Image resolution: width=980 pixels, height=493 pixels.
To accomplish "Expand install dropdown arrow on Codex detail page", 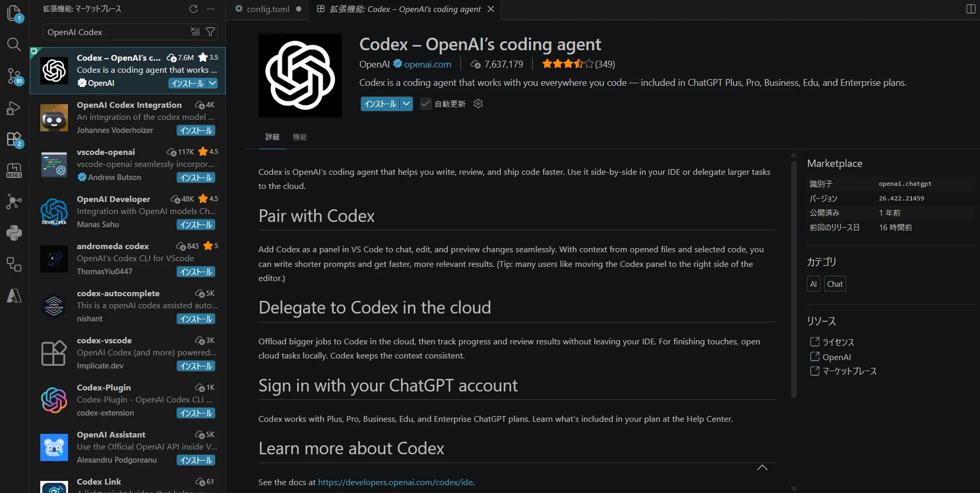I will coord(407,104).
